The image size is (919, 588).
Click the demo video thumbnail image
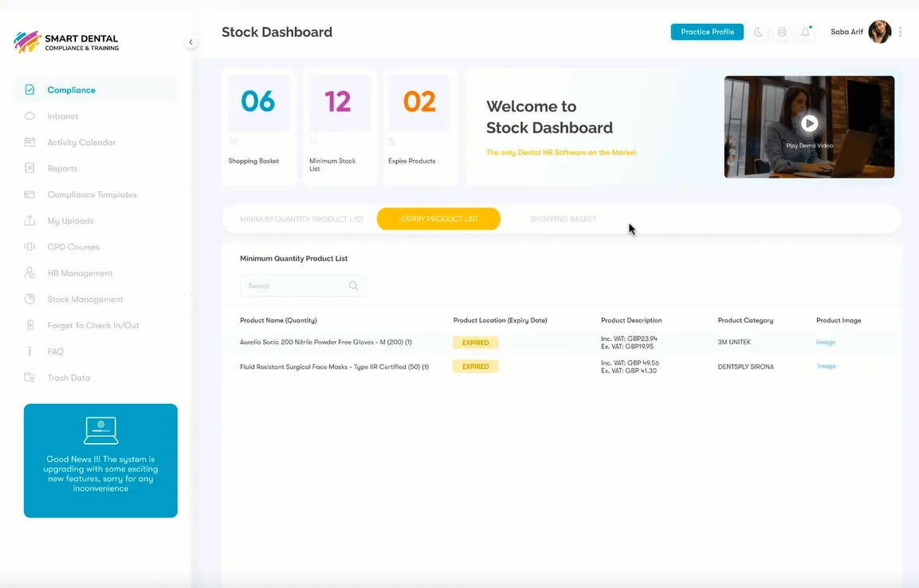pos(809,127)
